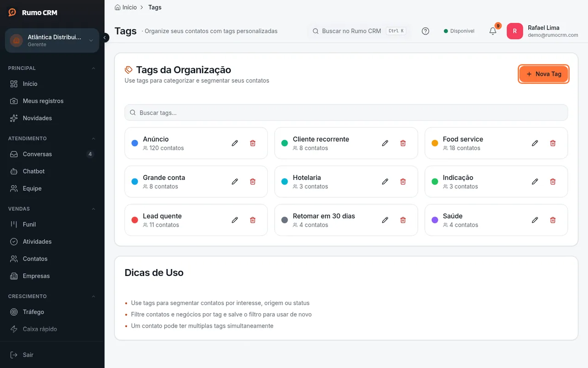The width and height of the screenshot is (588, 368).
Task: Click Início breadcrumb link
Action: 126,7
